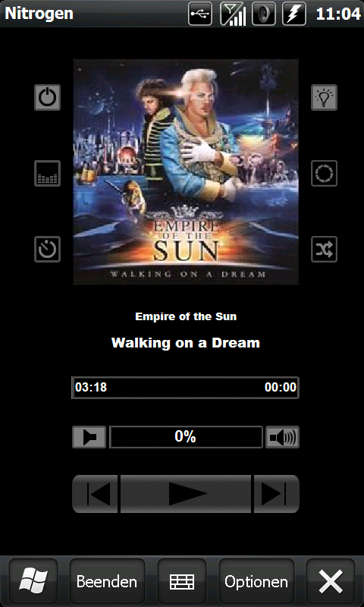364x607 pixels.
Task: Skip to the next track
Action: [x=277, y=494]
